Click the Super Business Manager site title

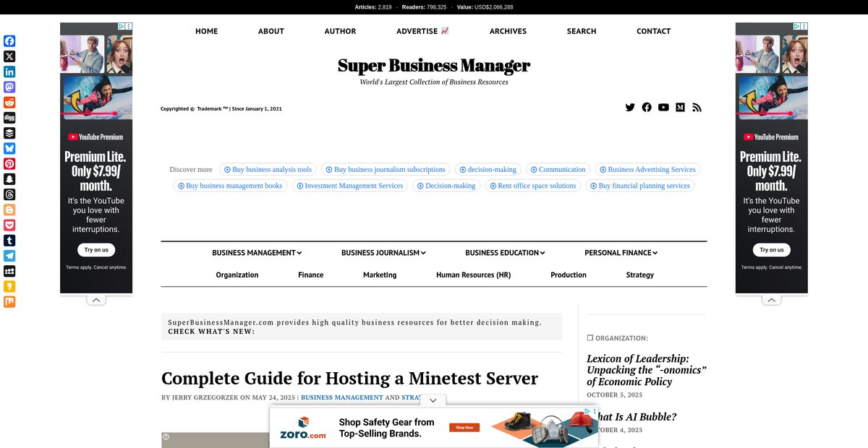tap(434, 65)
